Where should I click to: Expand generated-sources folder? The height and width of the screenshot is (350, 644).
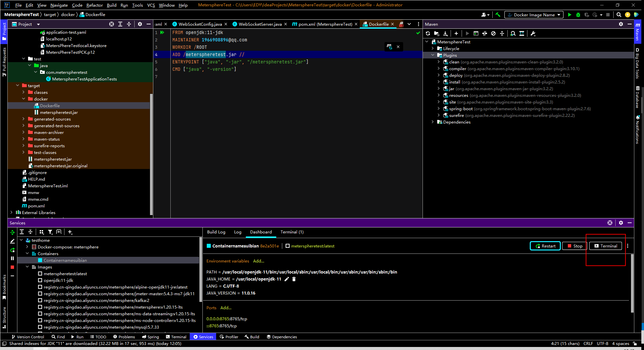pyautogui.click(x=23, y=119)
